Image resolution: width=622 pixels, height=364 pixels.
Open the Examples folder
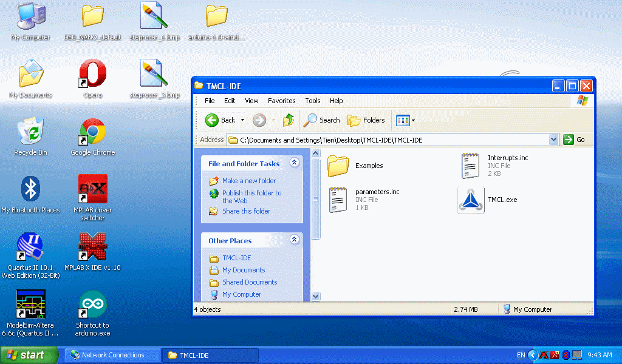tap(338, 166)
